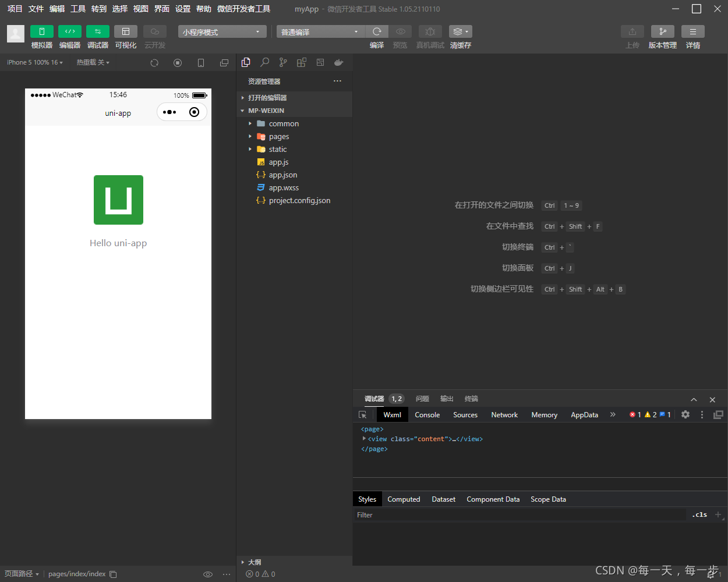
Task: Click the real device debug bug icon
Action: pos(430,31)
